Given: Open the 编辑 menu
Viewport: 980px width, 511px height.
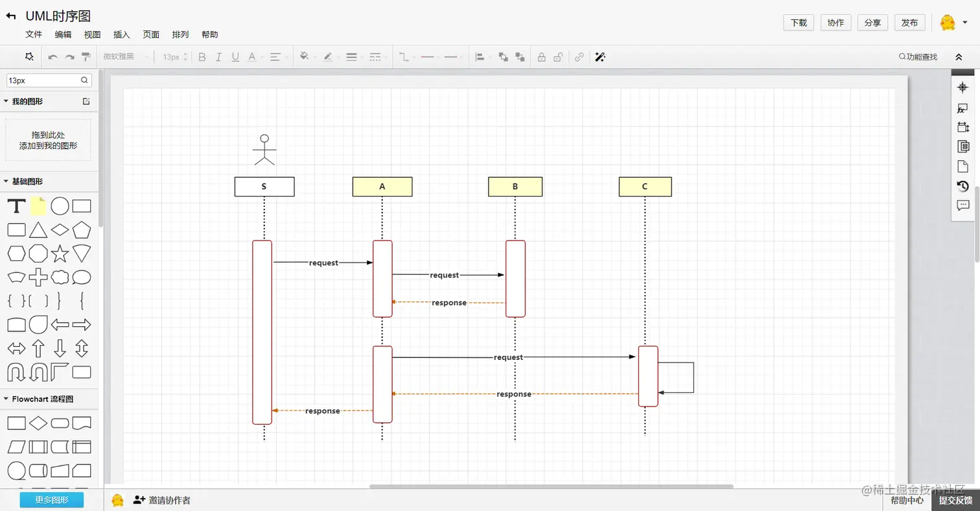Looking at the screenshot, I should click(63, 34).
